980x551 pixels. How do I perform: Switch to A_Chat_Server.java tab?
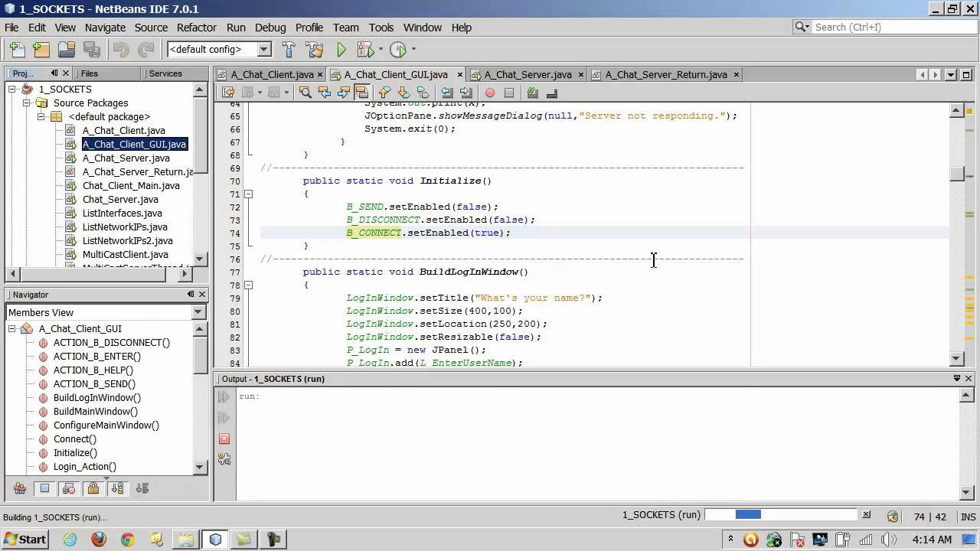(528, 74)
